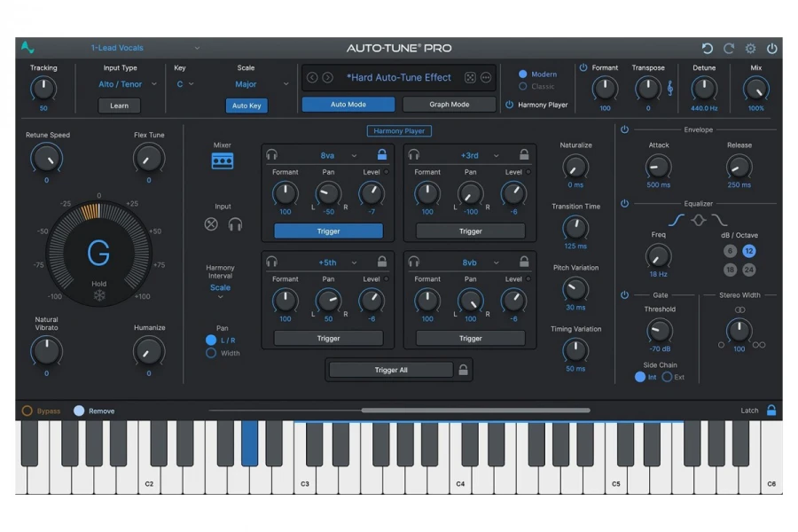Select the low shelf EQ shape
This screenshot has height=532, width=798.
point(676,220)
